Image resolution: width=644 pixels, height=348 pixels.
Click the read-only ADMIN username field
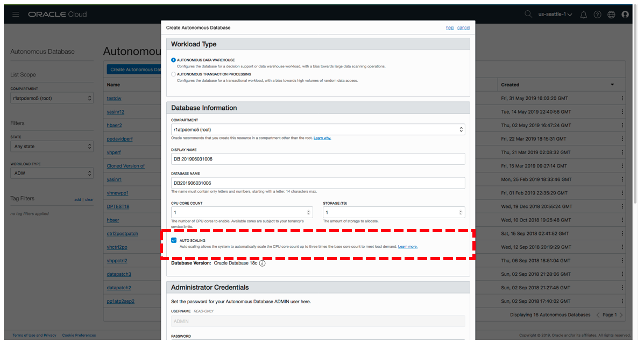pyautogui.click(x=318, y=321)
